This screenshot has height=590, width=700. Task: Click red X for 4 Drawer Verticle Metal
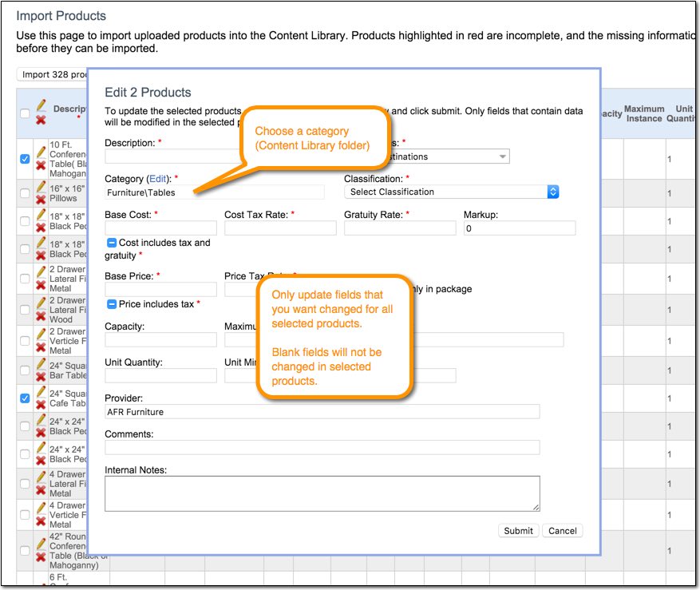pyautogui.click(x=41, y=521)
